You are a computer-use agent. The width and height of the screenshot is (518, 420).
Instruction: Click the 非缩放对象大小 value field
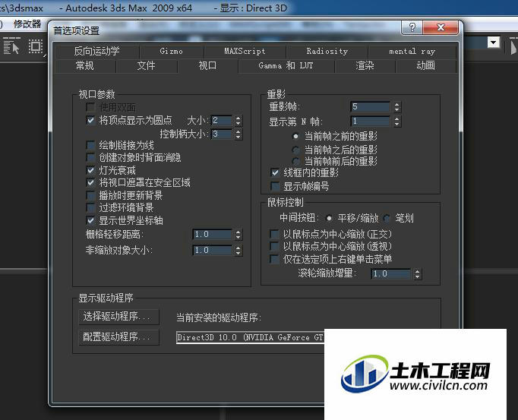pyautogui.click(x=213, y=250)
